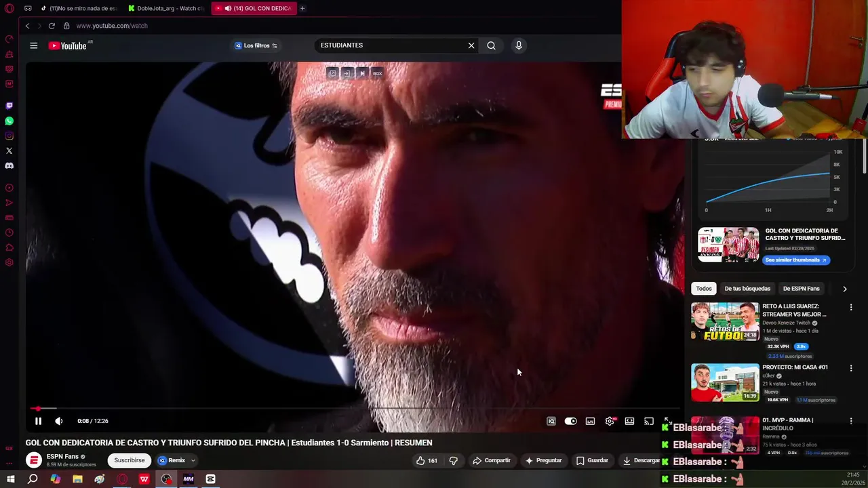This screenshot has height=488, width=868.
Task: Click the Preguntar button
Action: [543, 460]
